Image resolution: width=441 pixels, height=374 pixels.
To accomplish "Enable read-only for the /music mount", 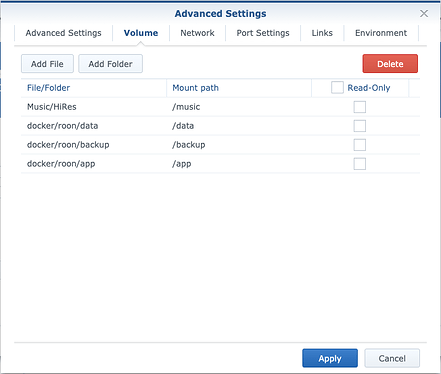I will 359,107.
